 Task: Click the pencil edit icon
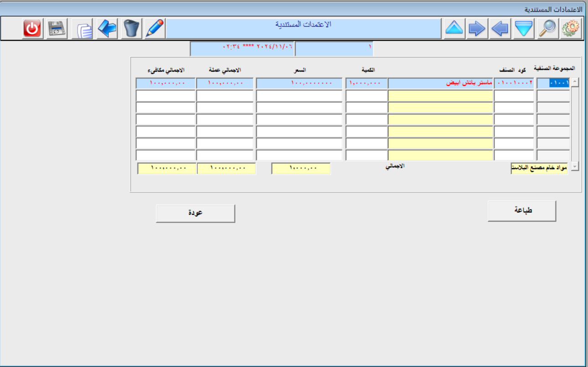[155, 29]
